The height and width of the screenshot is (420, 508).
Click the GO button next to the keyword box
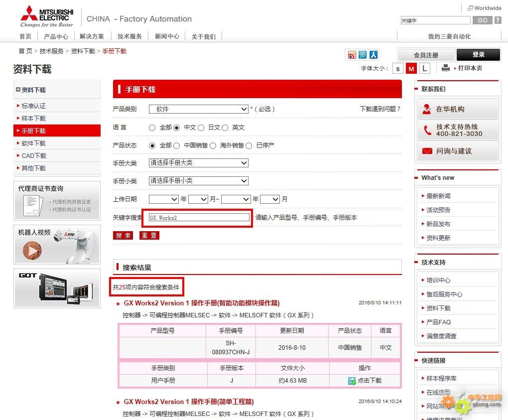pyautogui.click(x=483, y=20)
